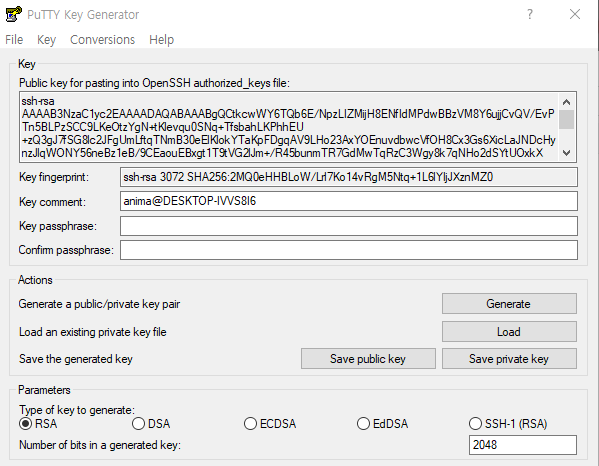599x466 pixels.
Task: Open the Help menu
Action: coord(161,40)
